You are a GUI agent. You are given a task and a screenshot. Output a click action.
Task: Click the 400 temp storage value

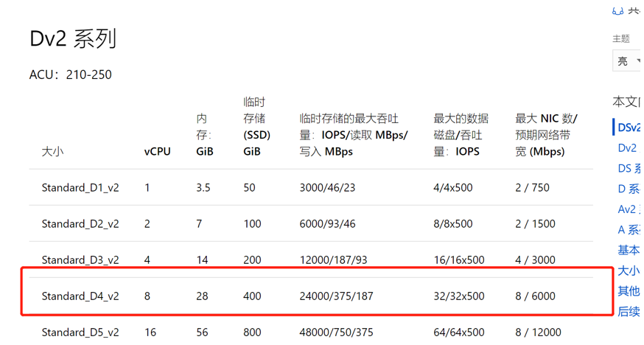(x=252, y=296)
